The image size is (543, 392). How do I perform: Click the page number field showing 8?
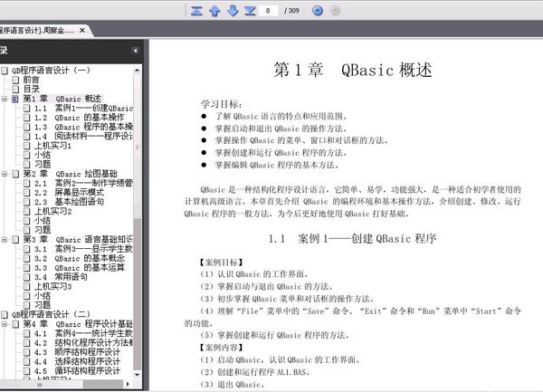268,11
